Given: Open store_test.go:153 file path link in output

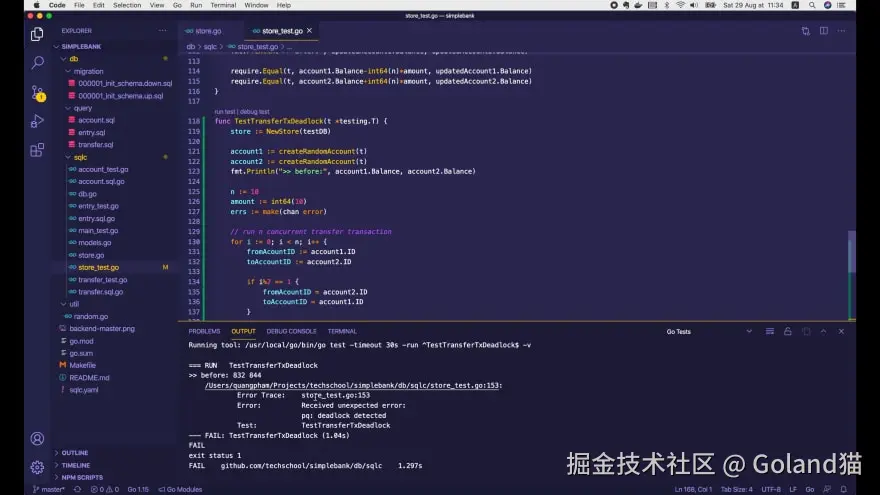Looking at the screenshot, I should pos(354,386).
